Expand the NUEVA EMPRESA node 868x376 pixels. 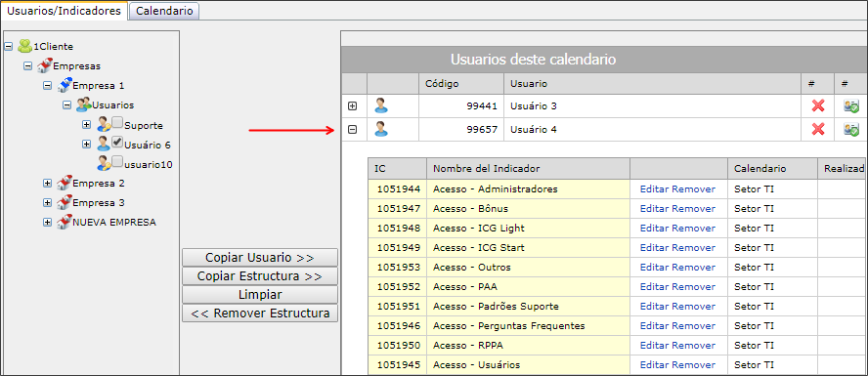pyautogui.click(x=47, y=223)
